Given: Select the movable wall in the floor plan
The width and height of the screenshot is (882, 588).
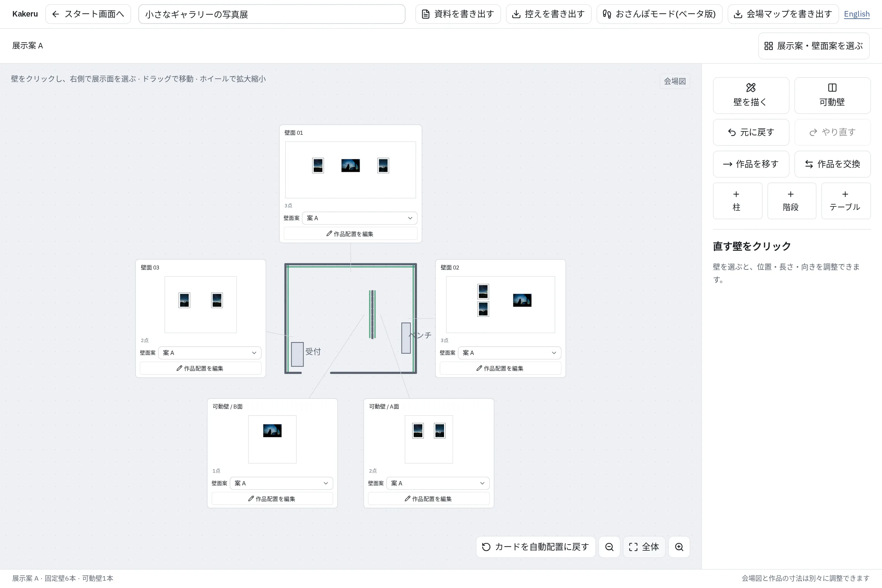Looking at the screenshot, I should coord(372,314).
